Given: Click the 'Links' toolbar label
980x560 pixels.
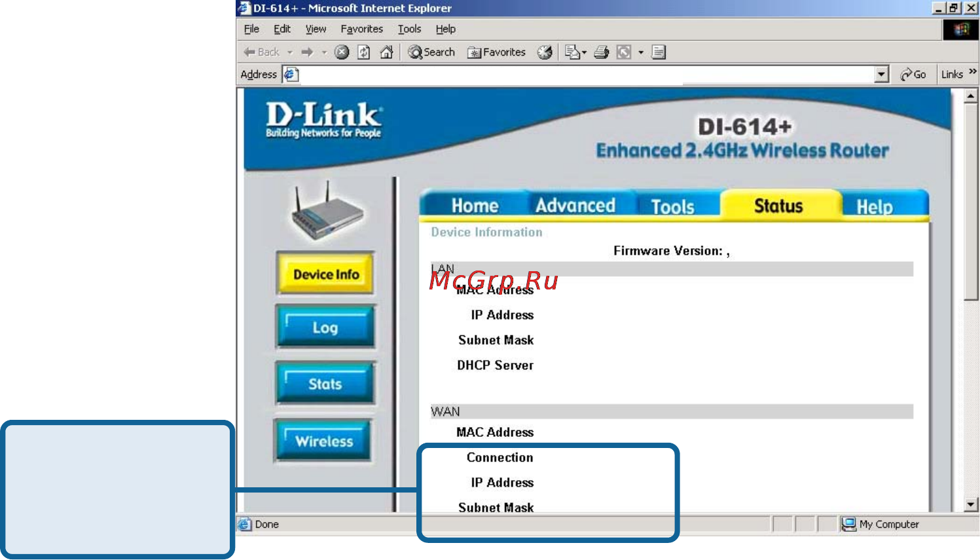Looking at the screenshot, I should click(952, 74).
